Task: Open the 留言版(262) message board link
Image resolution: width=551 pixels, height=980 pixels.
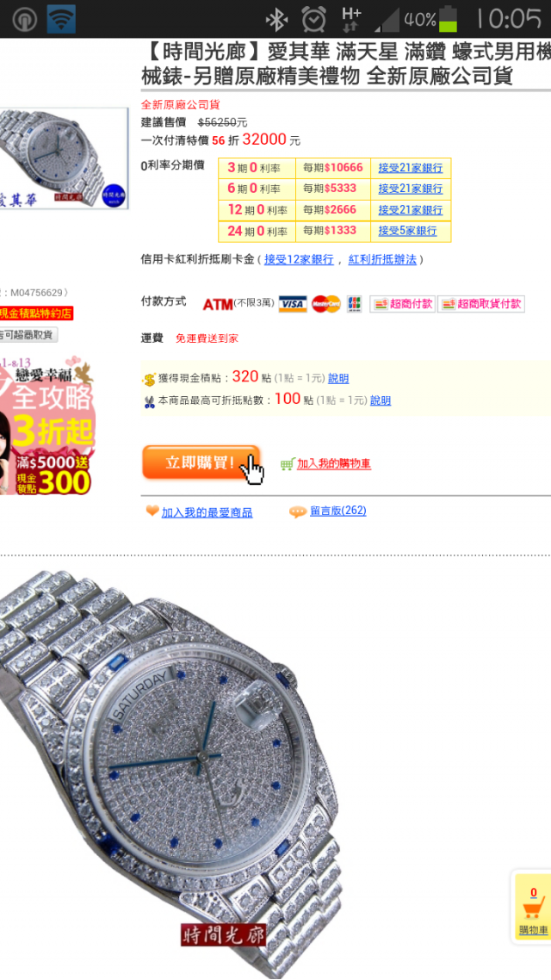Action: pyautogui.click(x=338, y=511)
